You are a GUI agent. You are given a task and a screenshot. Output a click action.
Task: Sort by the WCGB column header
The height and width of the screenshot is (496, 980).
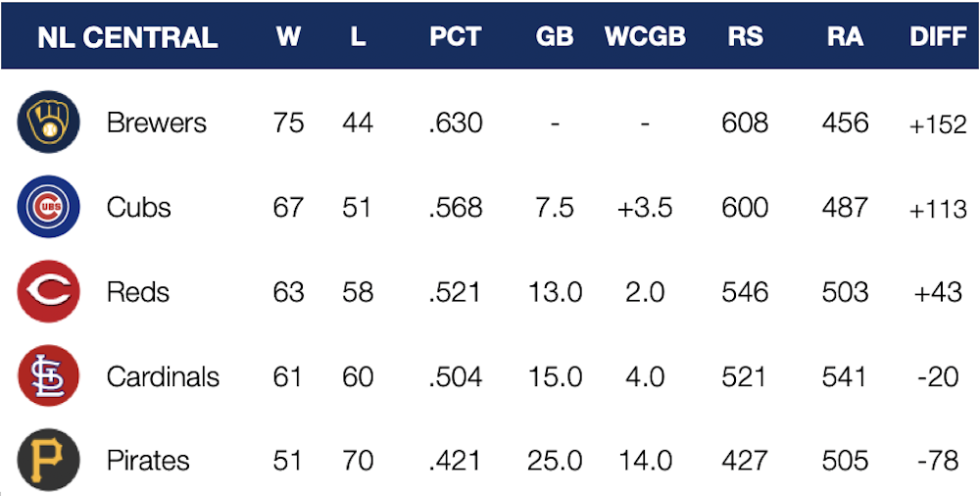click(645, 37)
